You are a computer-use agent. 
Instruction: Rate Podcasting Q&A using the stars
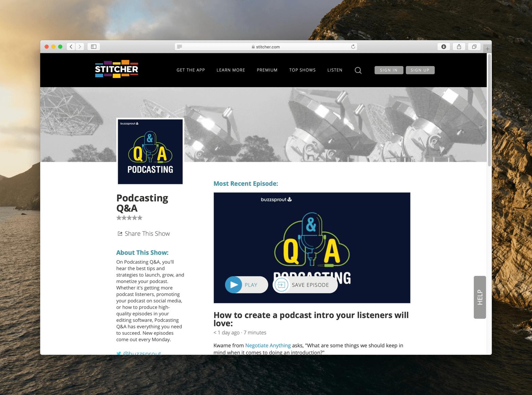pyautogui.click(x=129, y=217)
